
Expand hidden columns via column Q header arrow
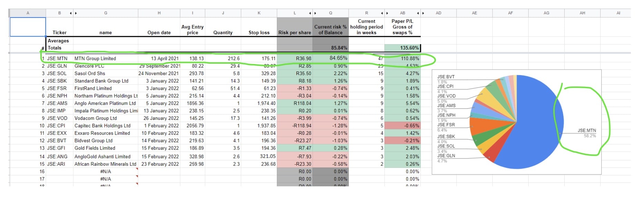point(315,13)
